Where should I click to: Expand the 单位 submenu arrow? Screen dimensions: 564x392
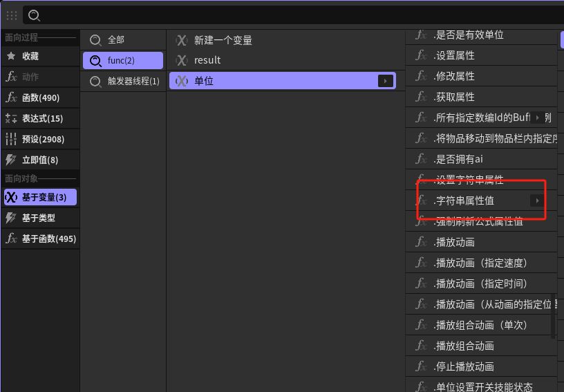(x=385, y=81)
